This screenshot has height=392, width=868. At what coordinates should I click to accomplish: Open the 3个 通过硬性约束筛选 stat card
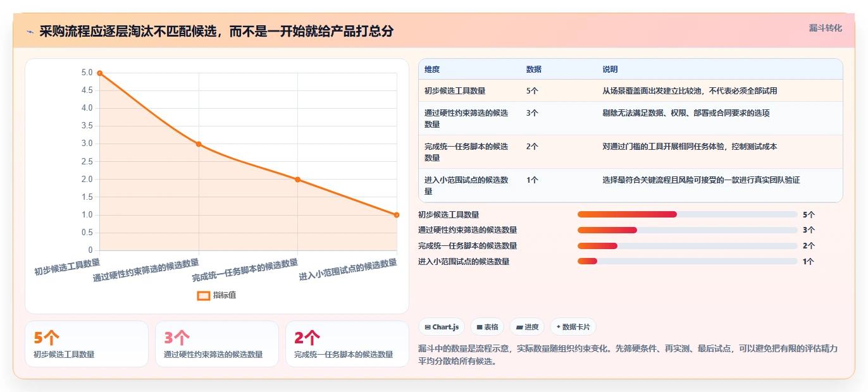click(x=217, y=344)
